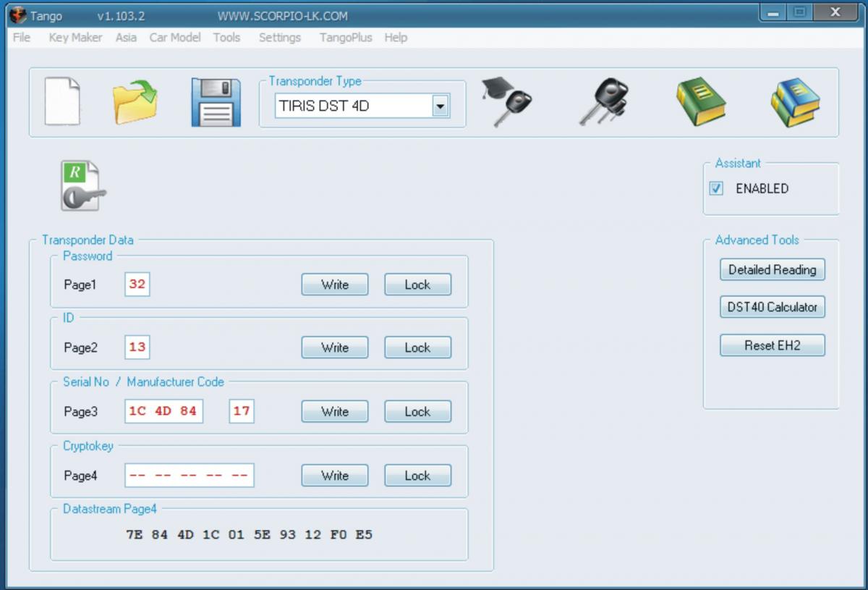
Task: Click Lock for Page3 serial number
Action: (x=417, y=411)
